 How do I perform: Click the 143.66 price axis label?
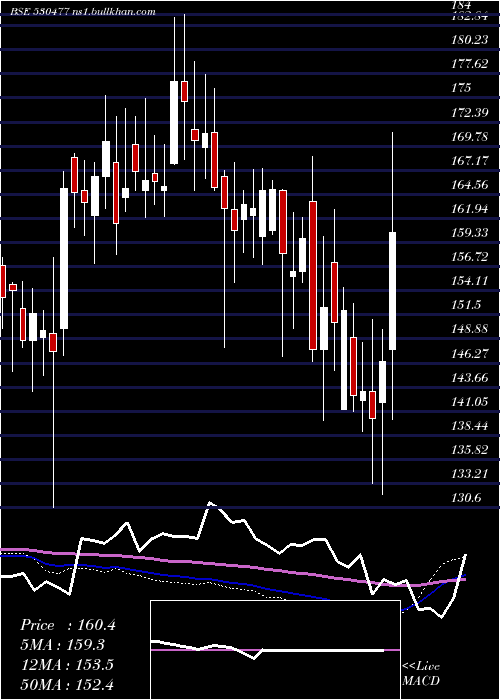(469, 379)
